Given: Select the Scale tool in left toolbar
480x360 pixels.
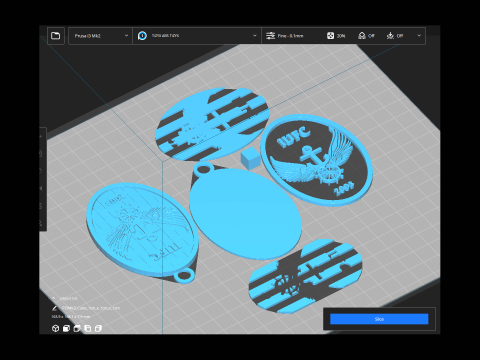Looking at the screenshot, I should (x=41, y=154).
